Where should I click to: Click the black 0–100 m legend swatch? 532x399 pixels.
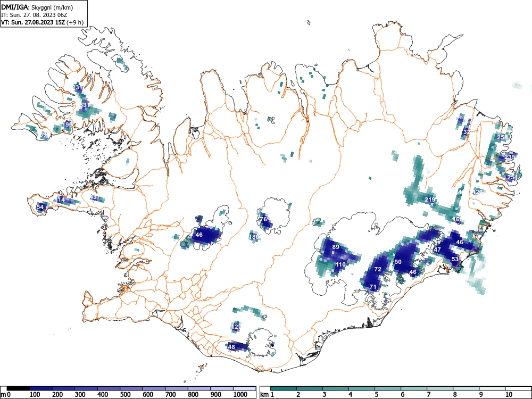point(18,388)
